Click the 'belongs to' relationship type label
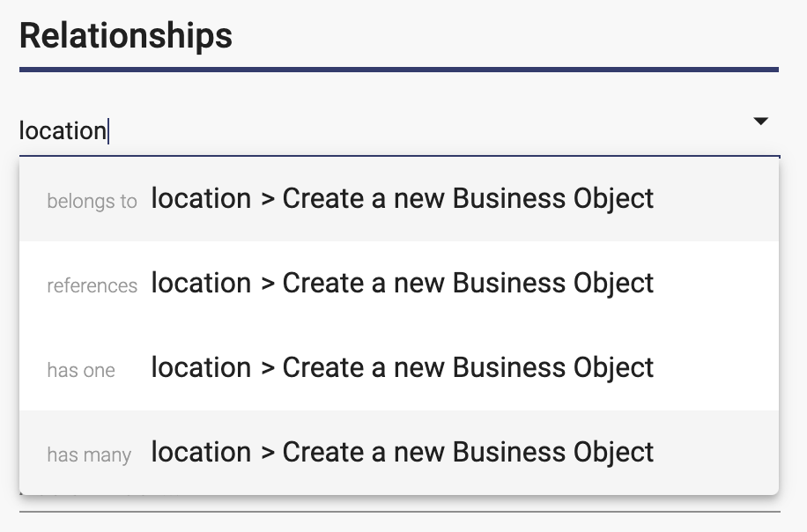This screenshot has height=532, width=807. click(x=93, y=201)
